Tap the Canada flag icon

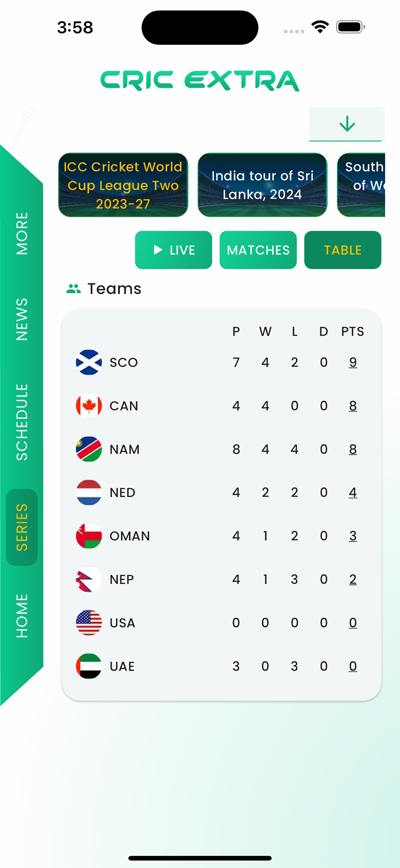(x=89, y=406)
